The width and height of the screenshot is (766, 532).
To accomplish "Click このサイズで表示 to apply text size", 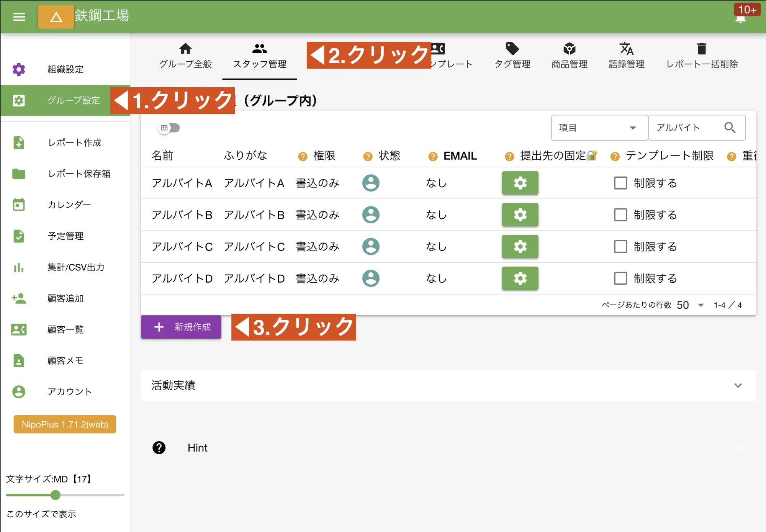I will pos(41,514).
